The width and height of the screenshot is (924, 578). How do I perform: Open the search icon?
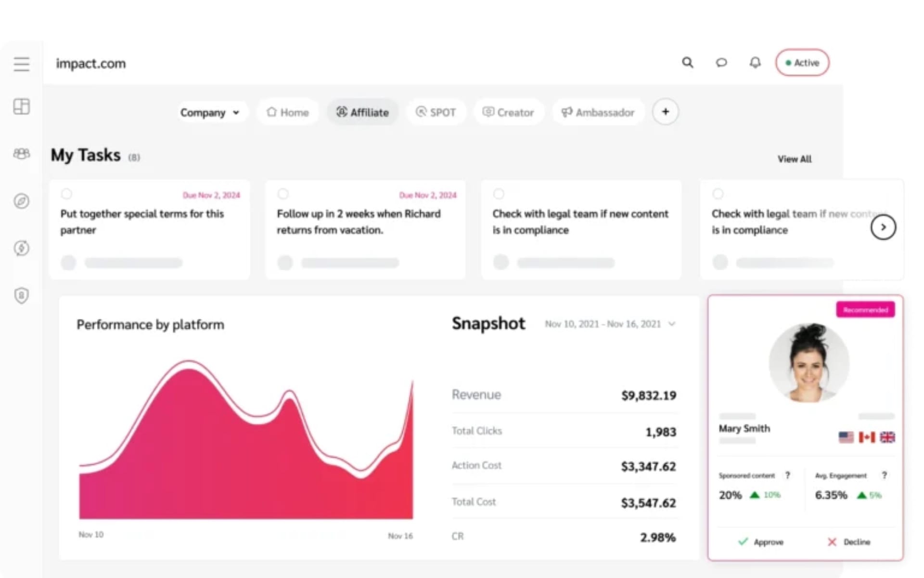point(688,63)
